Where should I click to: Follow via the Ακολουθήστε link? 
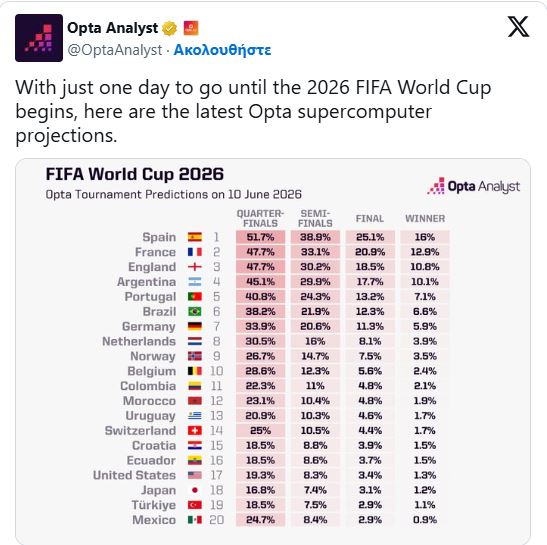(x=222, y=50)
